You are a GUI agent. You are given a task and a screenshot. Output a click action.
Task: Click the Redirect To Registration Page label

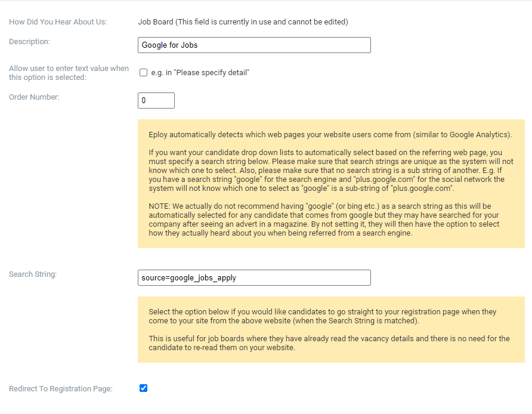[x=61, y=388]
